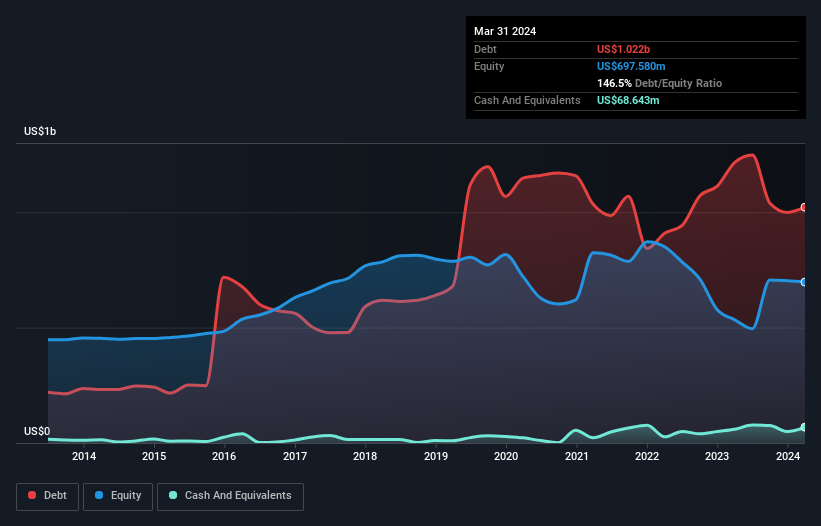This screenshot has height=526, width=821.
Task: Click the Mar 31 2024 tooltip date
Action: point(505,31)
